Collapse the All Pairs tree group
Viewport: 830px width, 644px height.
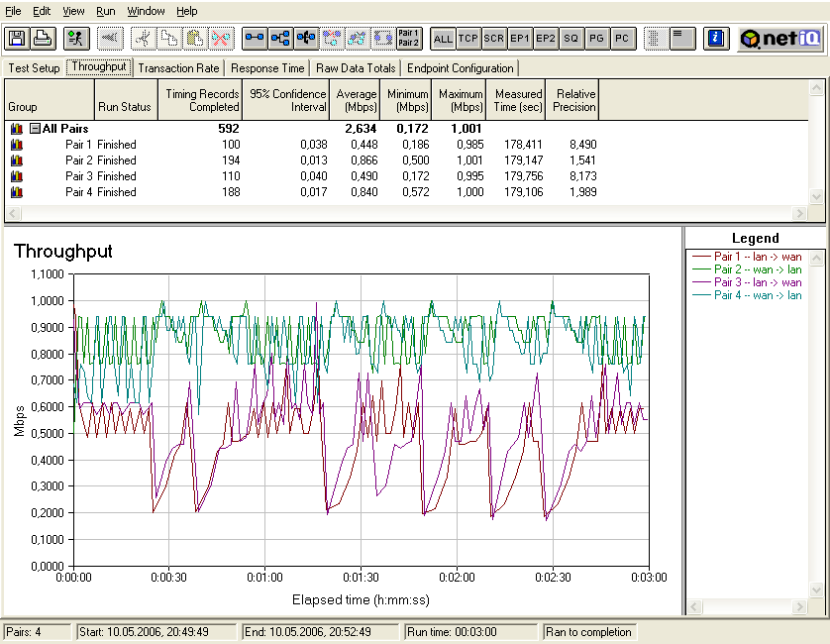tap(35, 129)
